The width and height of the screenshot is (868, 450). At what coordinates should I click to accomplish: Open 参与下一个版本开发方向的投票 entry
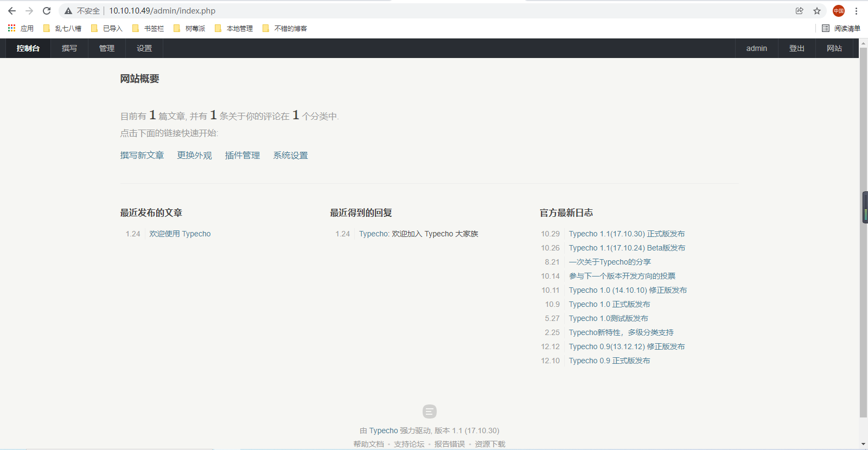[x=622, y=277]
